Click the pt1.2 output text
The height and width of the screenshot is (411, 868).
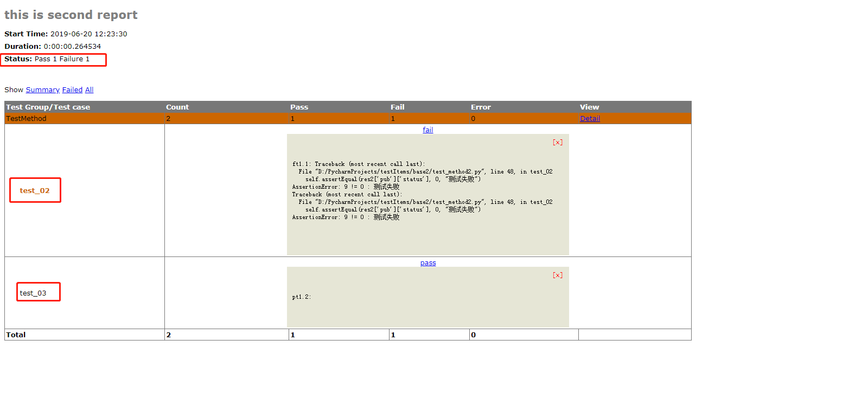coord(302,297)
